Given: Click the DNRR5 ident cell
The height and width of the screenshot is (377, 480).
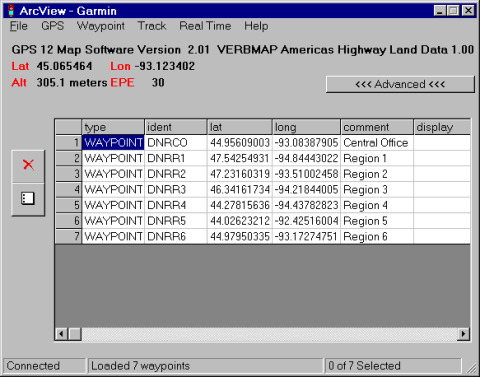Looking at the screenshot, I should (x=176, y=221).
